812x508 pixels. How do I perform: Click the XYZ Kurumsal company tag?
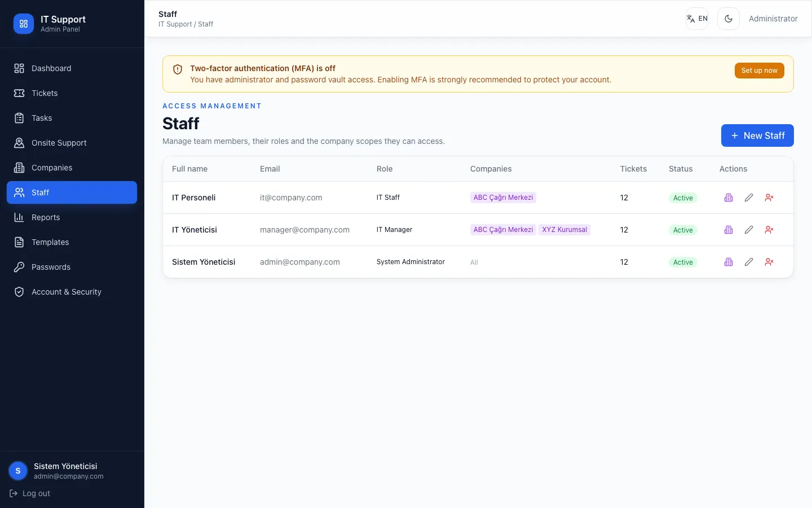564,230
